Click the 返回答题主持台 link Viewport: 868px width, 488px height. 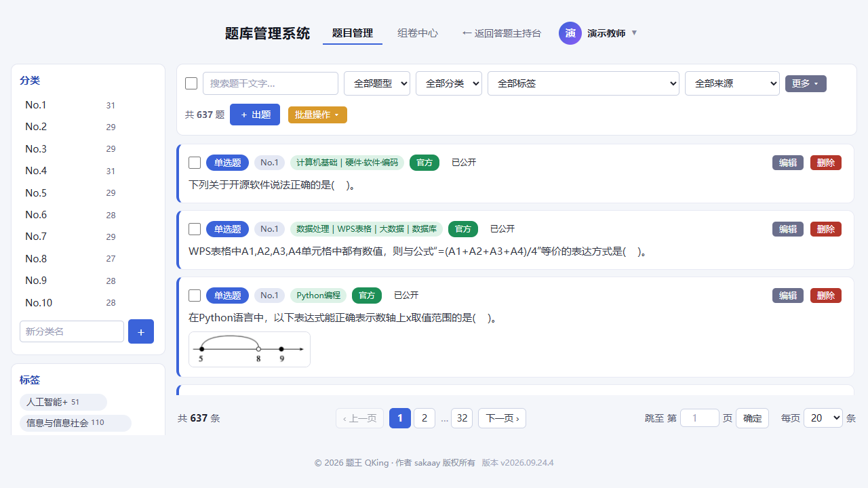502,33
